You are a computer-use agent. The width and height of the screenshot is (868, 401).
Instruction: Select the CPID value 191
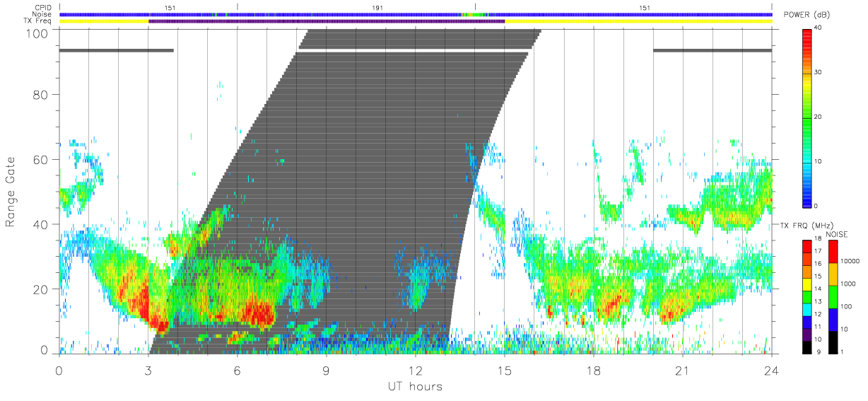tap(378, 7)
